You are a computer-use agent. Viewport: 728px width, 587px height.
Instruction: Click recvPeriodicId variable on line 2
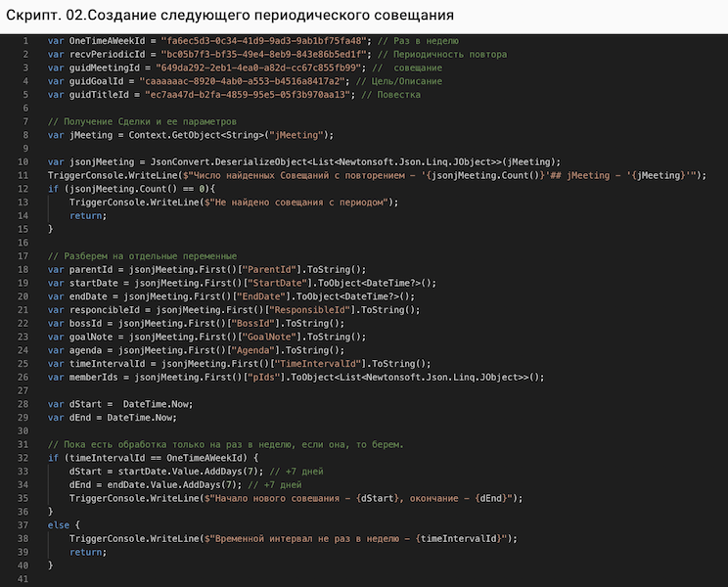(107, 54)
